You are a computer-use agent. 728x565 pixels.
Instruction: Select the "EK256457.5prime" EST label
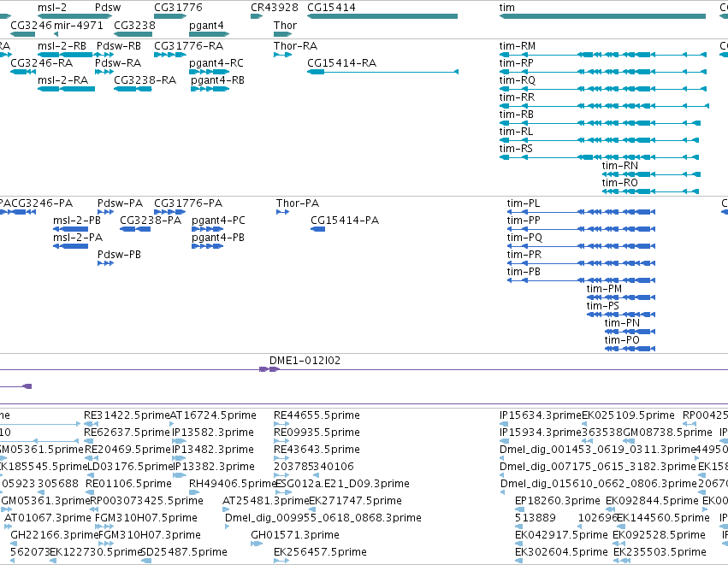[x=320, y=552]
